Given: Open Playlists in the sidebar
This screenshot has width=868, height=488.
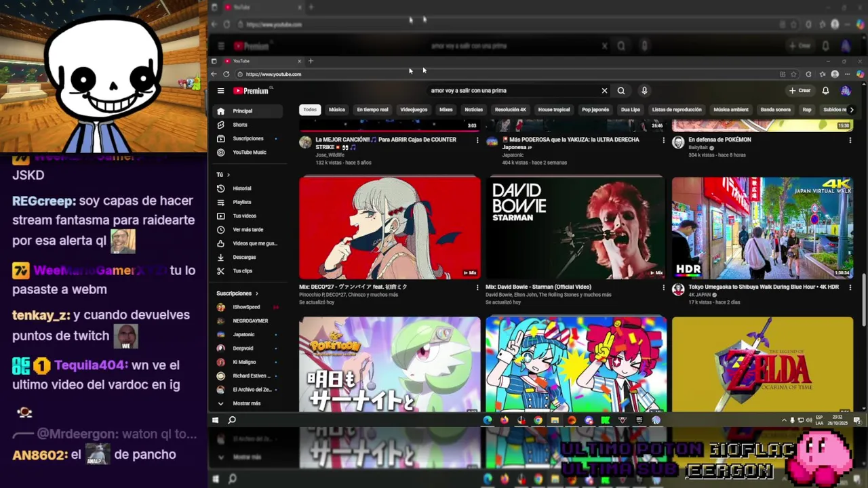Looking at the screenshot, I should (x=248, y=202).
